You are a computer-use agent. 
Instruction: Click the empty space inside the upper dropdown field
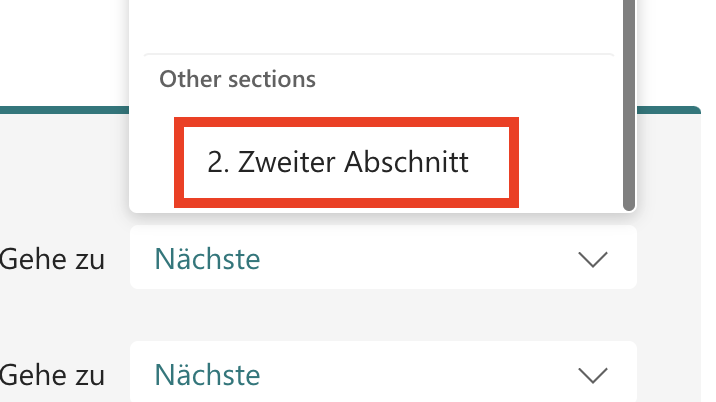(x=420, y=260)
